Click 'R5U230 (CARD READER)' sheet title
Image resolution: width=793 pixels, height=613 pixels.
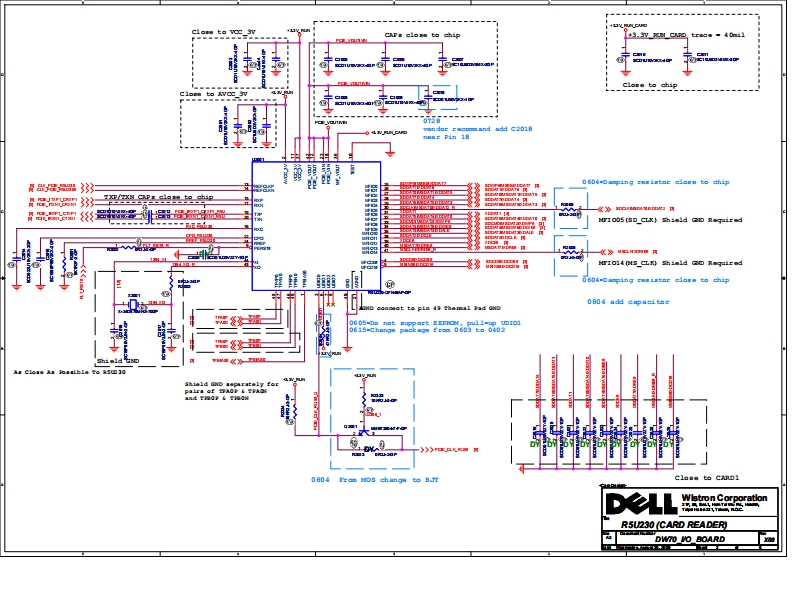[668, 524]
